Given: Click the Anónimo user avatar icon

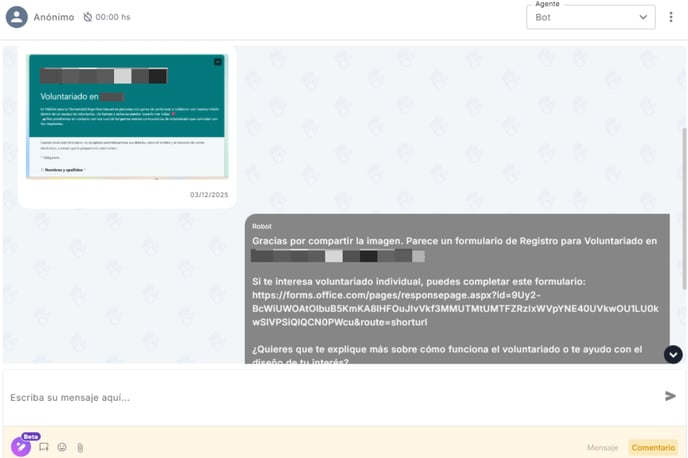Looking at the screenshot, I should tap(16, 17).
